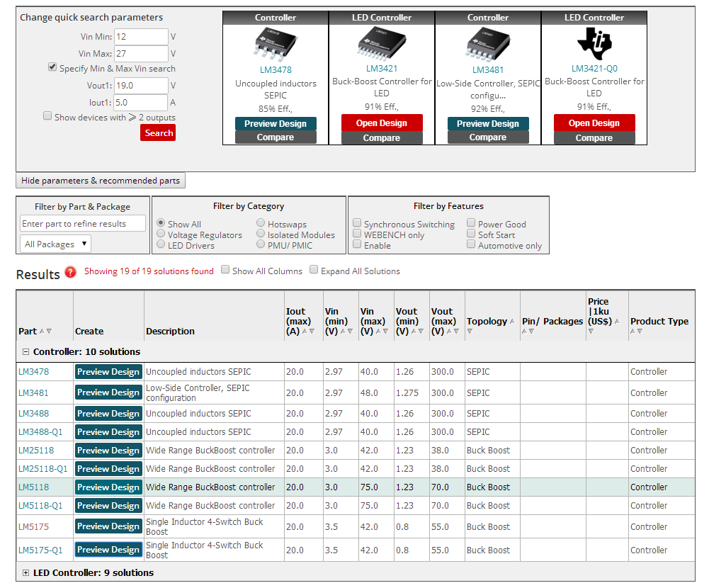The width and height of the screenshot is (726, 588).
Task: Click Preview Design in LM3481 row
Action: pyautogui.click(x=108, y=392)
